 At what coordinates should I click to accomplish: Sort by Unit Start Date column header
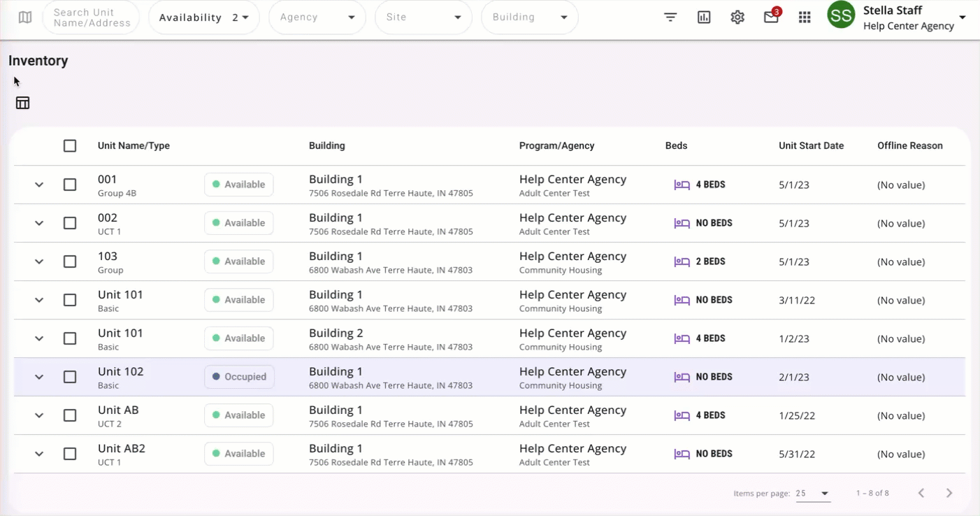pos(811,146)
